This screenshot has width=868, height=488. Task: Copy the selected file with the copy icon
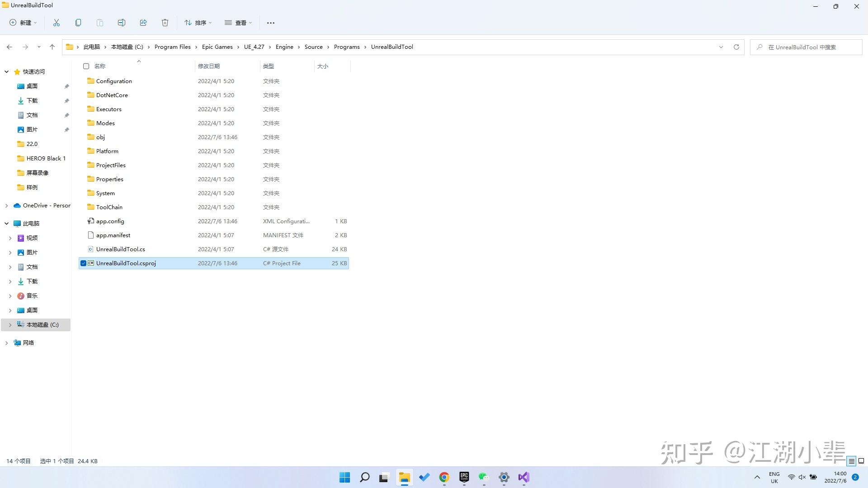point(78,23)
